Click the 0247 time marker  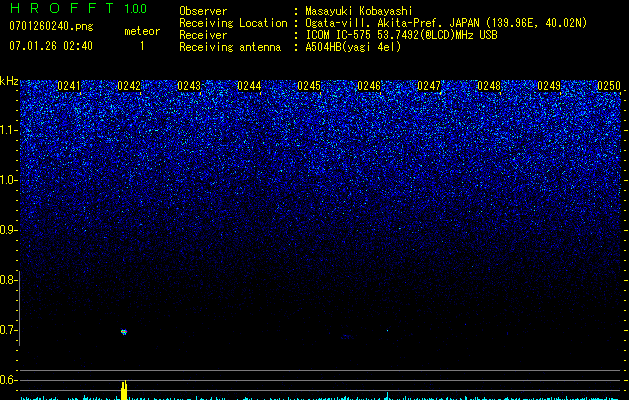[x=429, y=86]
